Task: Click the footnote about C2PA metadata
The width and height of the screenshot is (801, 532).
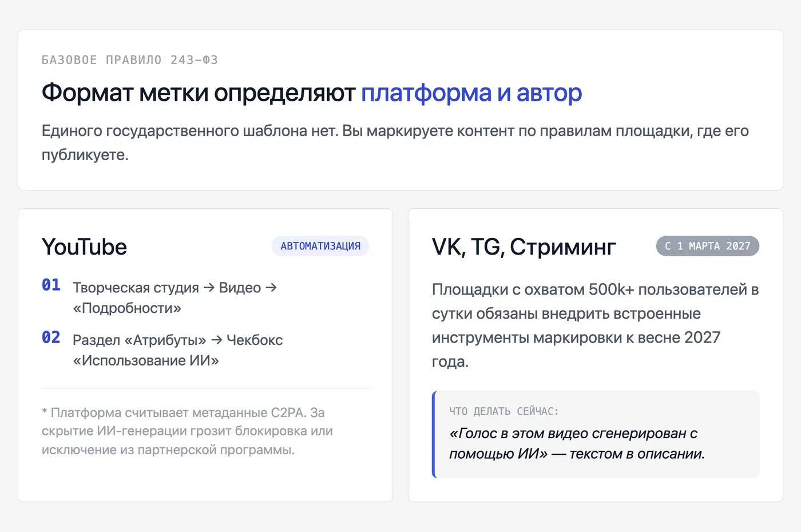Action: [187, 431]
